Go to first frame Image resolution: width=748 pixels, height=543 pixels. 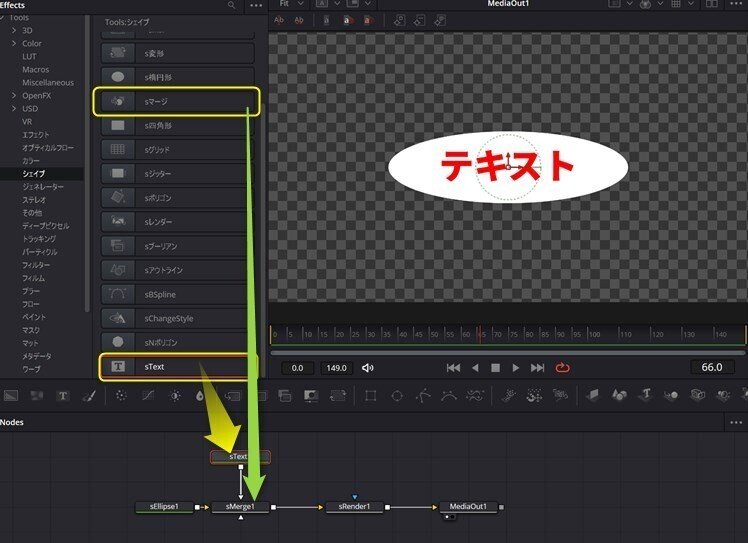[453, 367]
